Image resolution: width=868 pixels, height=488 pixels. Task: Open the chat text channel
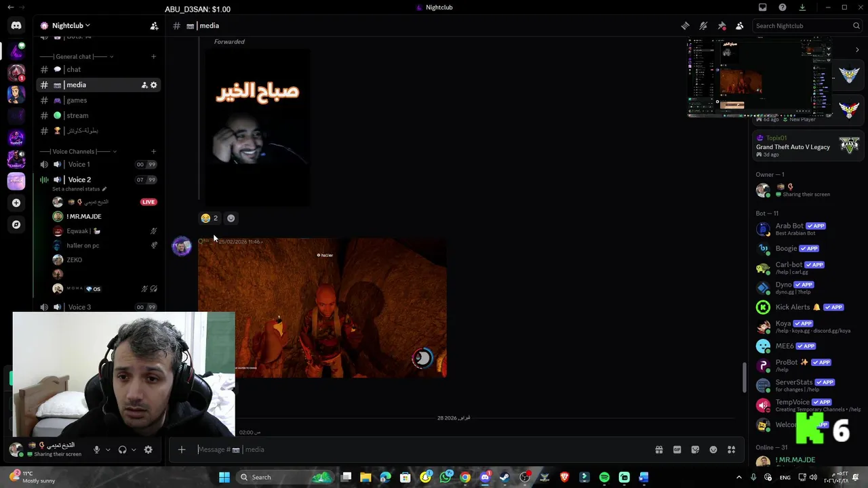click(98, 69)
